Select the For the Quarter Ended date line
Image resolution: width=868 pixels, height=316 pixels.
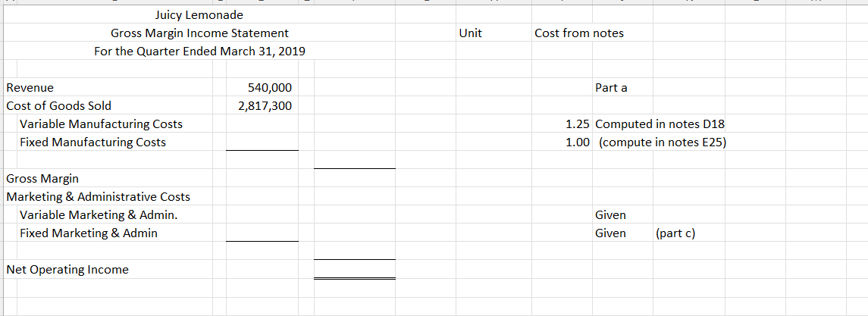point(199,52)
